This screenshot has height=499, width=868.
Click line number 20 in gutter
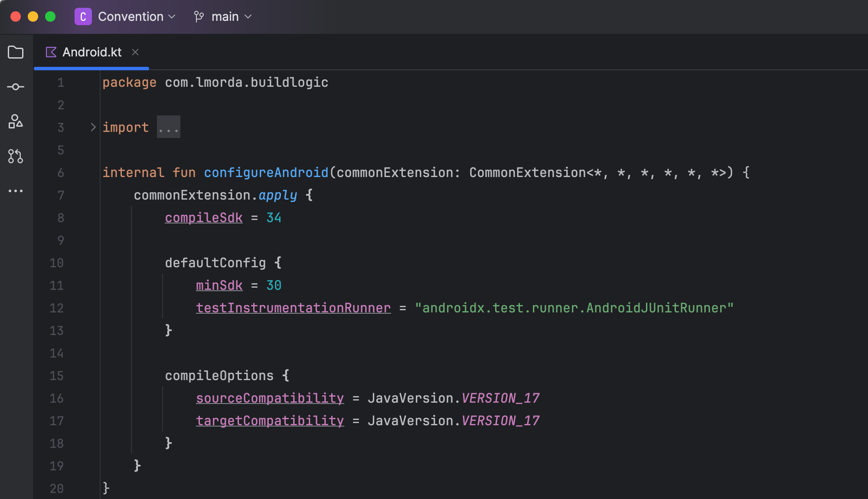pos(56,489)
